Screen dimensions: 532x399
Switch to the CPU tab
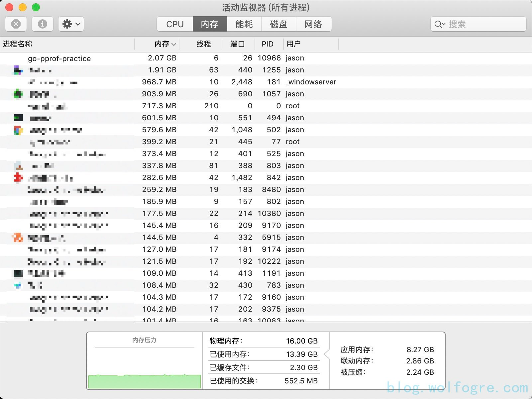click(175, 24)
